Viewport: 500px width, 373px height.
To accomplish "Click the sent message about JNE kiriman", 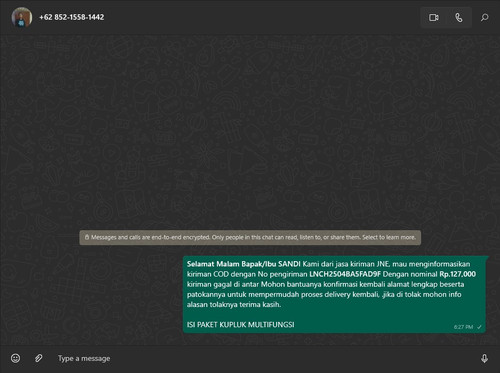I will pyautogui.click(x=334, y=294).
